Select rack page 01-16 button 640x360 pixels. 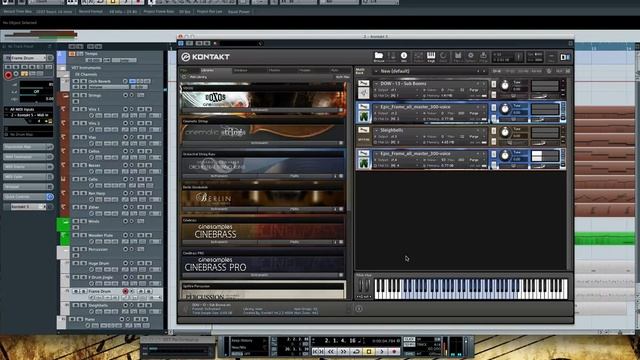click(497, 71)
